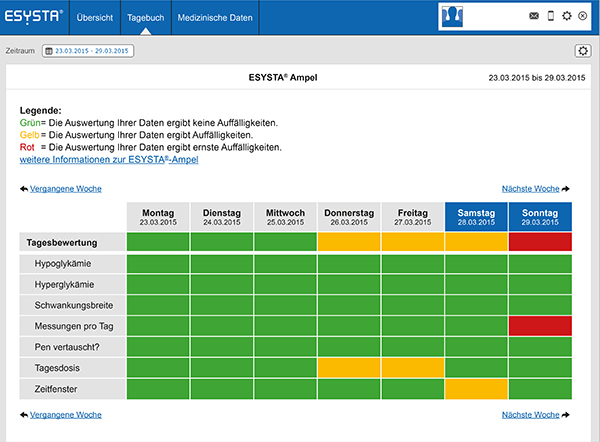The height and width of the screenshot is (442, 600).
Task: Click bottom Vergangene Woche link
Action: point(66,415)
